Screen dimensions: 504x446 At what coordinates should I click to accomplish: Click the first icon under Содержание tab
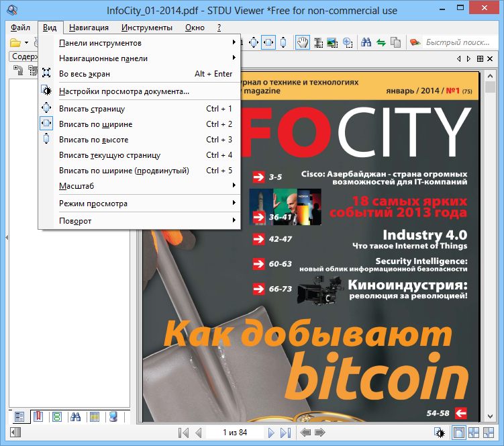(x=17, y=70)
